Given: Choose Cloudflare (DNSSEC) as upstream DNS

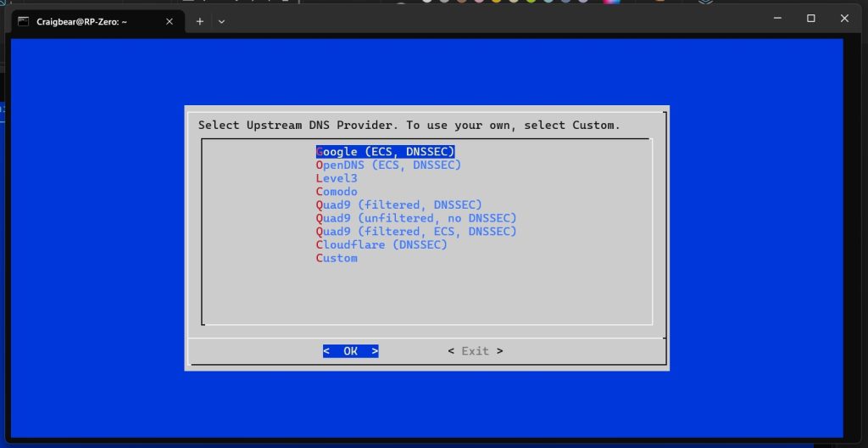Looking at the screenshot, I should (x=381, y=244).
